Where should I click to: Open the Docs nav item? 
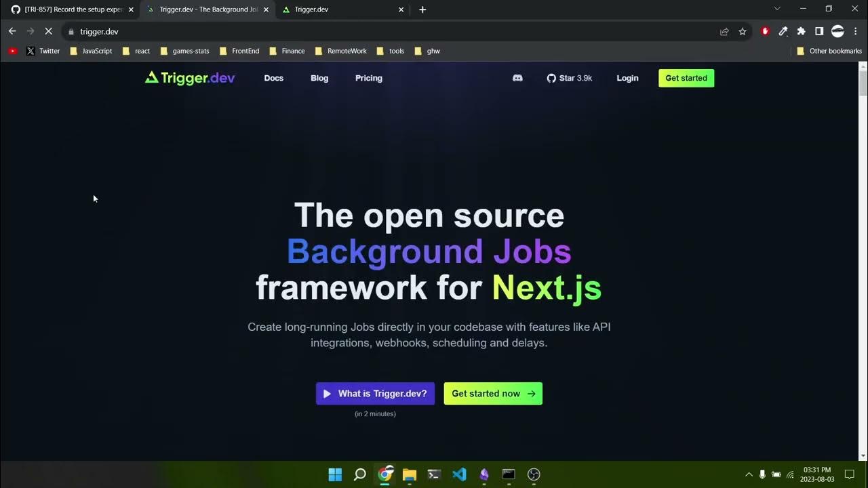tap(274, 78)
